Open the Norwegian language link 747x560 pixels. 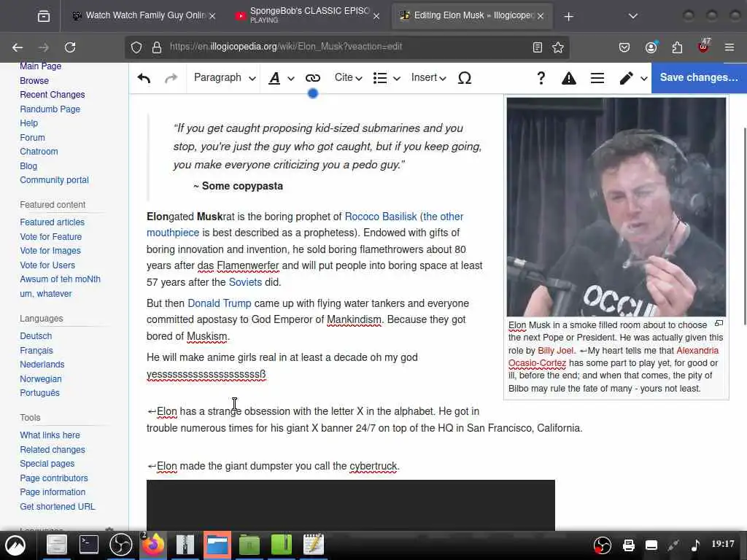click(41, 379)
